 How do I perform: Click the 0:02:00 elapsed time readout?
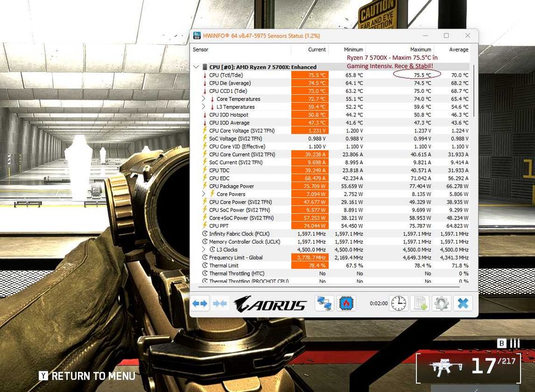pos(379,304)
